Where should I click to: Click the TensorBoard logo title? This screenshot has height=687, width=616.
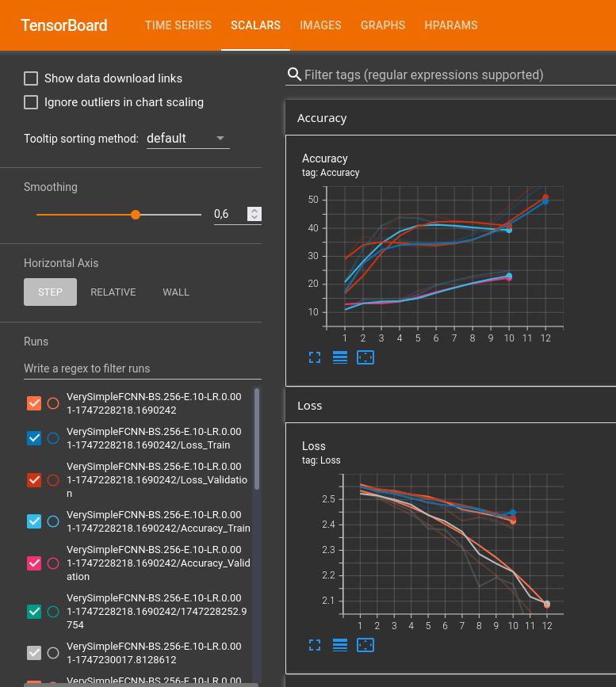coord(64,25)
